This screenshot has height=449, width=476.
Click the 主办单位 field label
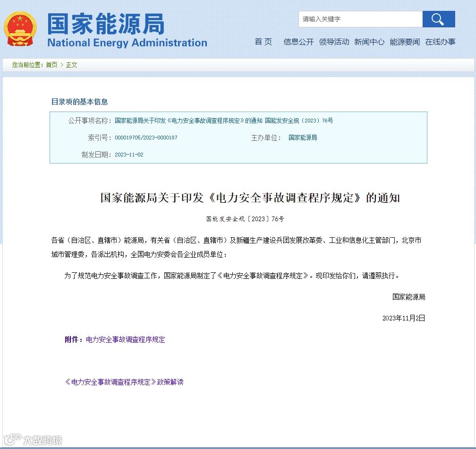click(x=266, y=138)
